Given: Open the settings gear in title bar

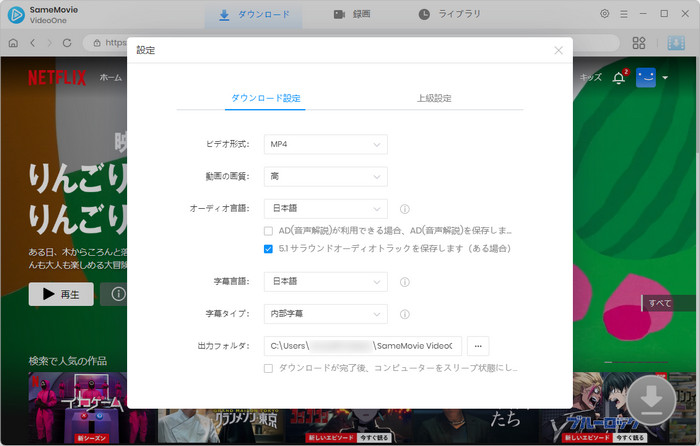Looking at the screenshot, I should (604, 14).
